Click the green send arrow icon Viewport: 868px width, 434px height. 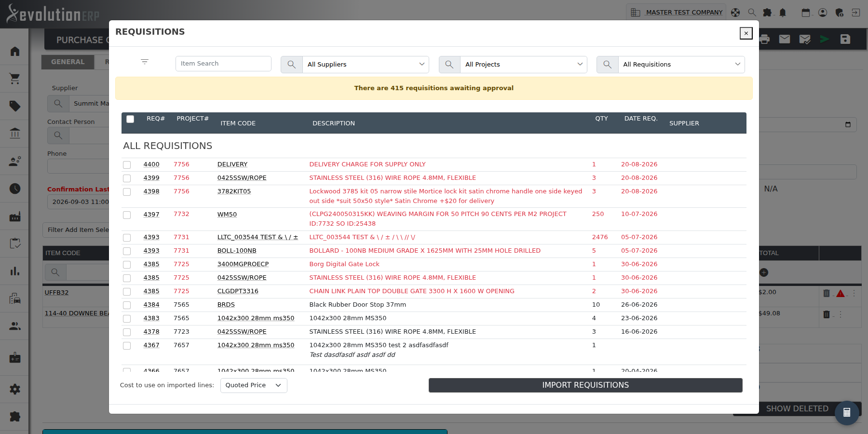[825, 39]
